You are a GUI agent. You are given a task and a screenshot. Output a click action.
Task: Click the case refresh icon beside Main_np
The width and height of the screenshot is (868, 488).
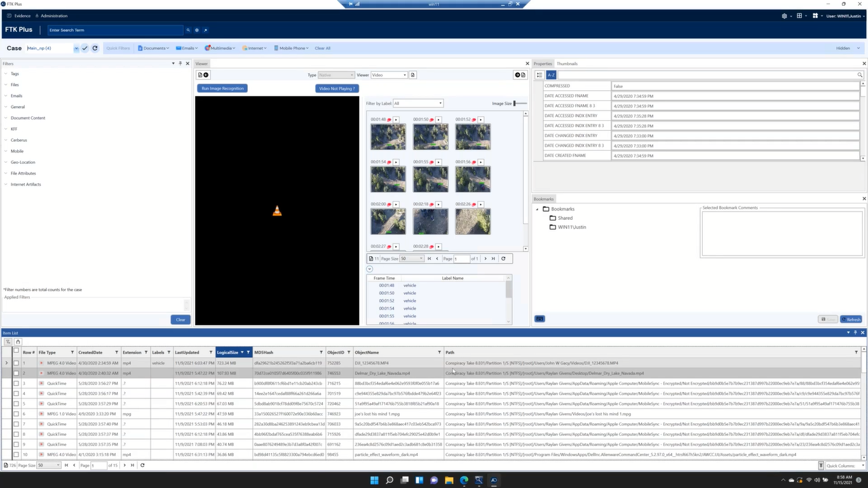point(95,48)
